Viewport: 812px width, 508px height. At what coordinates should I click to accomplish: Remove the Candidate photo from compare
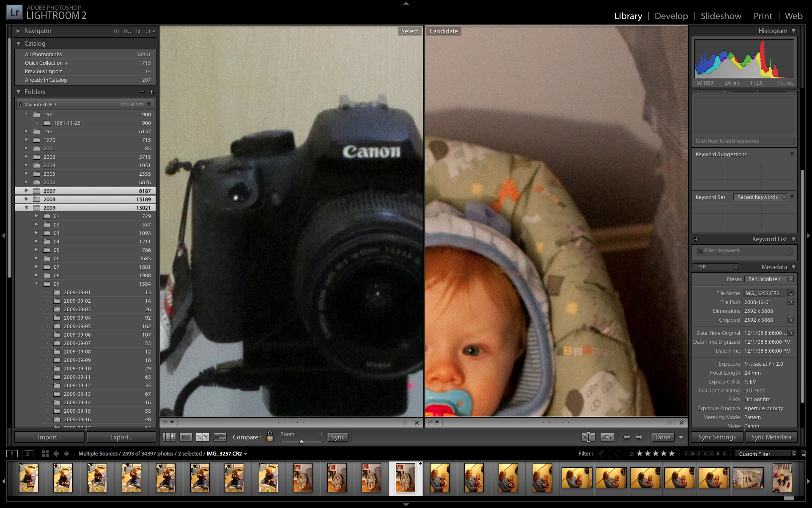click(681, 422)
